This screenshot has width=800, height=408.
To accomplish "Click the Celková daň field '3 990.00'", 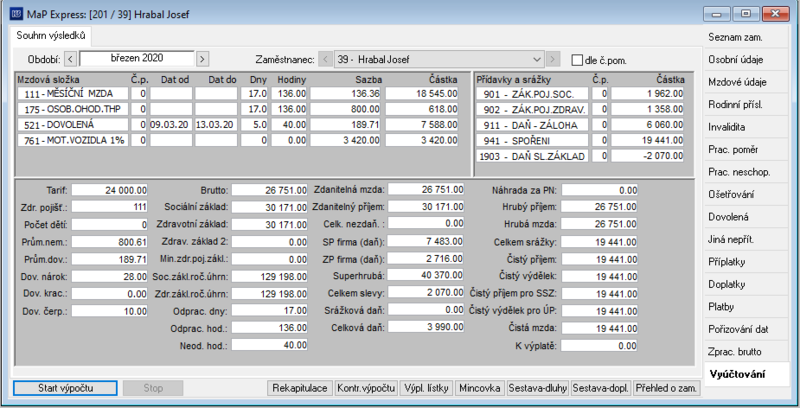I will [426, 327].
